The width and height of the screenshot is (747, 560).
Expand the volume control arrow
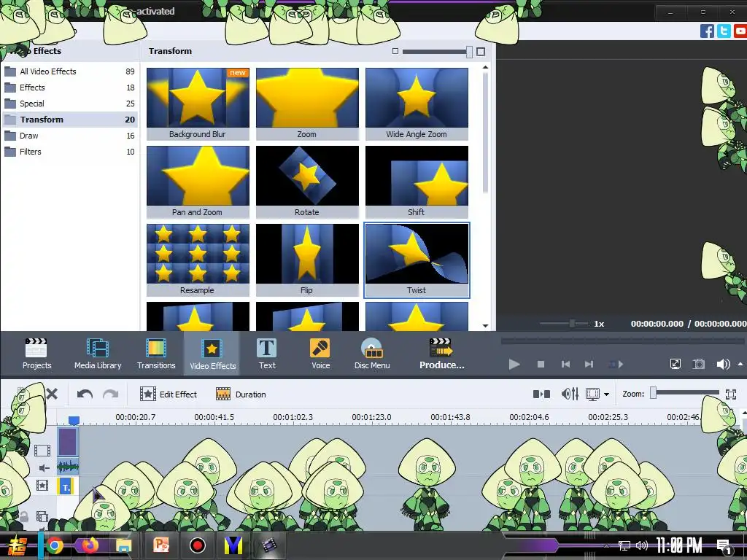pyautogui.click(x=740, y=364)
